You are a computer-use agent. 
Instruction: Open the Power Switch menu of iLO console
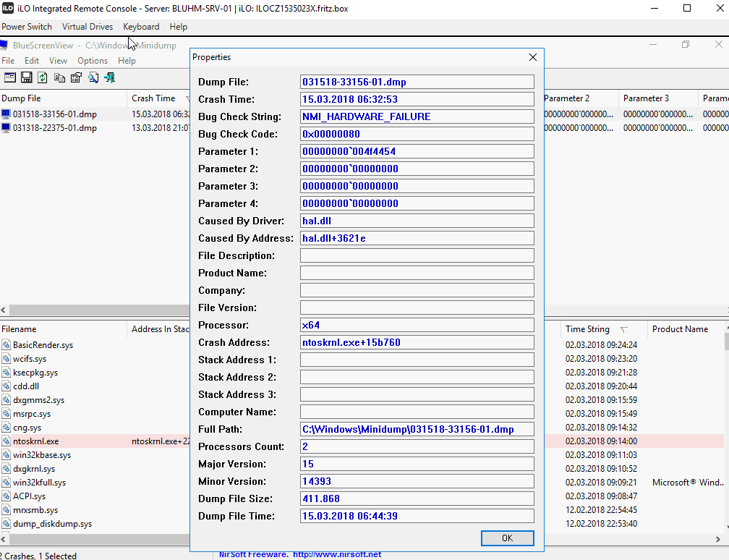tap(27, 27)
